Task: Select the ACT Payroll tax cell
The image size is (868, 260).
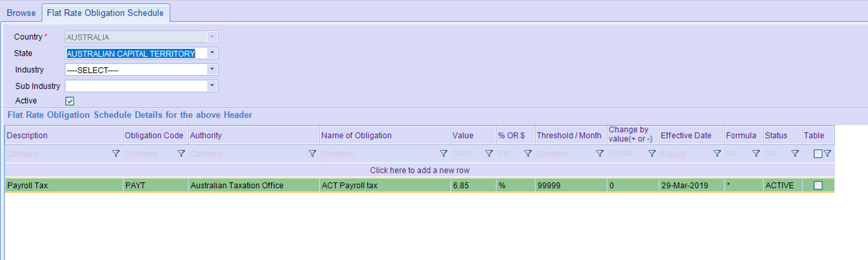Action: [x=384, y=185]
